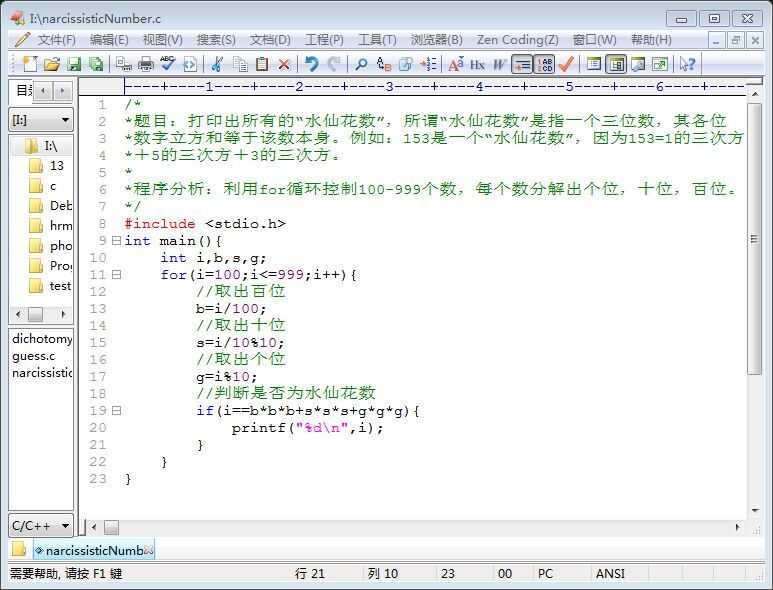This screenshot has height=590, width=773.
Task: Open the 搜索(S) menu
Action: 216,40
